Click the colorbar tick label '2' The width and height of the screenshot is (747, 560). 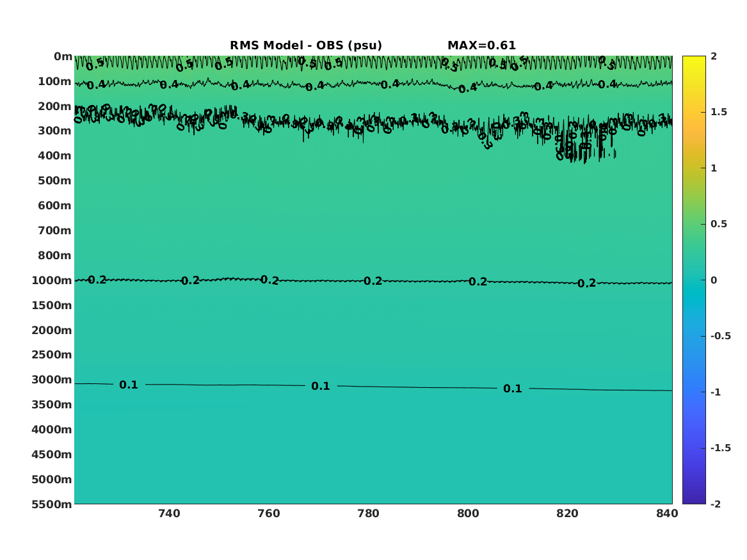(714, 56)
